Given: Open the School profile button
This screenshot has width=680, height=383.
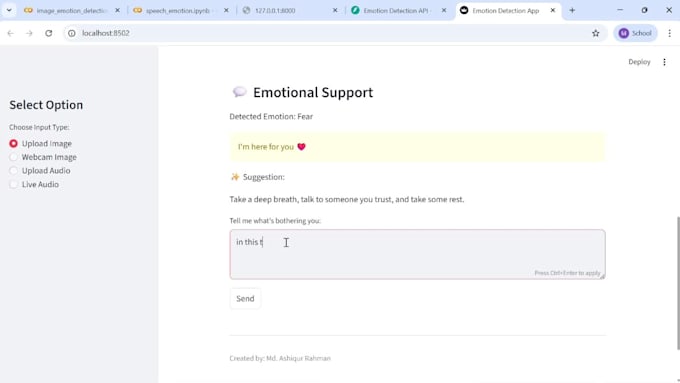Looking at the screenshot, I should point(635,33).
